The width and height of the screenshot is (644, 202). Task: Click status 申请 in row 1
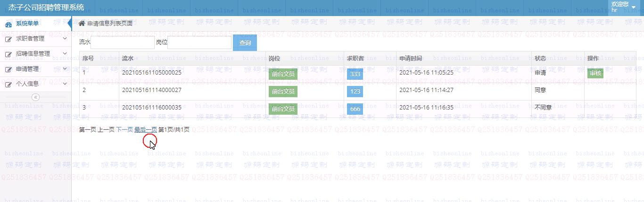point(540,73)
